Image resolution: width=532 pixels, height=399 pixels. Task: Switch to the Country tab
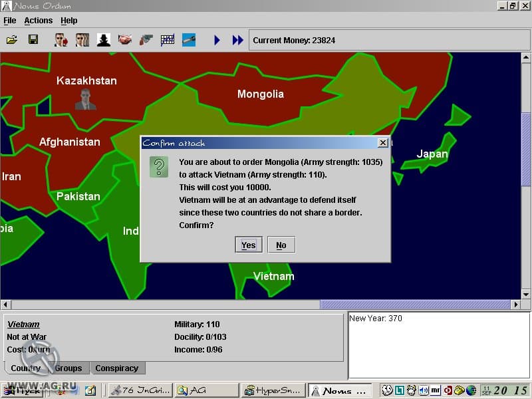click(x=26, y=368)
